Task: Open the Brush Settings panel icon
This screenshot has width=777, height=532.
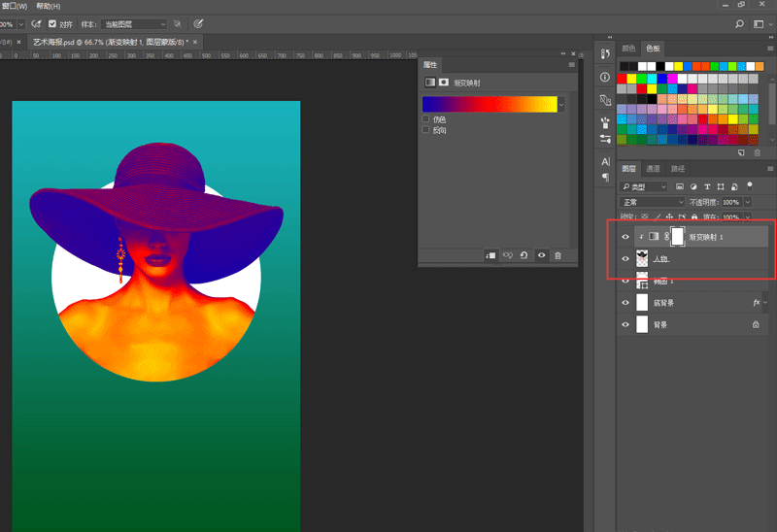Action: 605,139
